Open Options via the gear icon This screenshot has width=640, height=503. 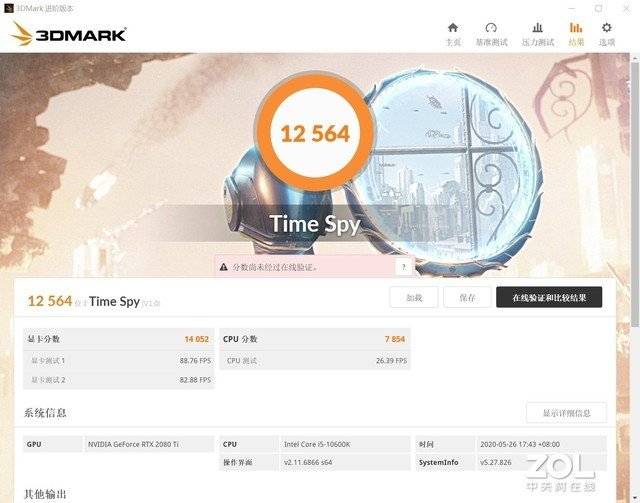tap(607, 28)
